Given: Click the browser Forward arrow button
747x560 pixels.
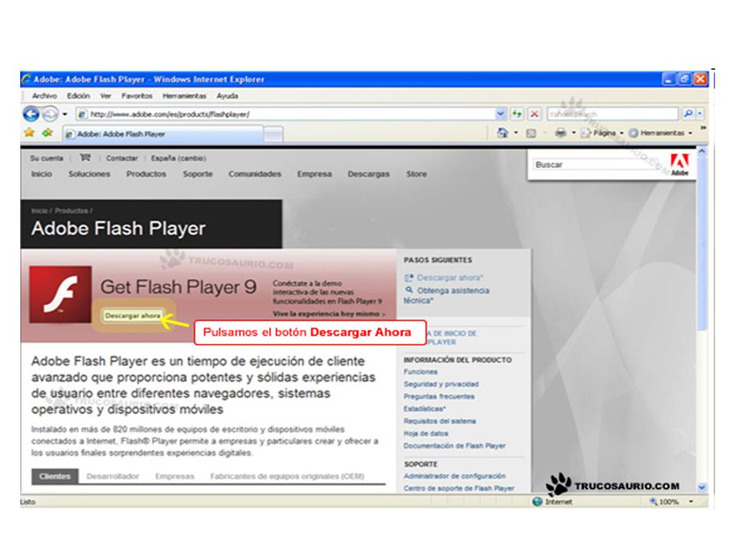Looking at the screenshot, I should click(50, 114).
